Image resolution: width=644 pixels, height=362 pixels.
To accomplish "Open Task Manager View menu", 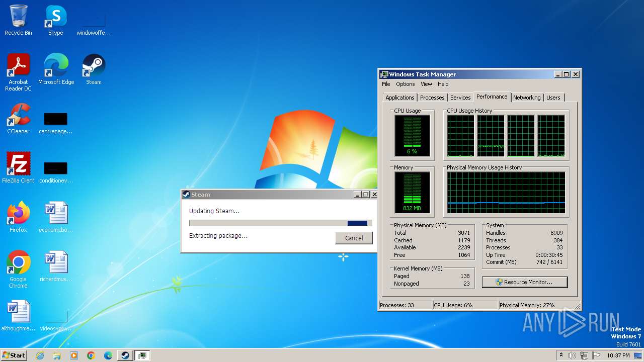I will pyautogui.click(x=426, y=84).
